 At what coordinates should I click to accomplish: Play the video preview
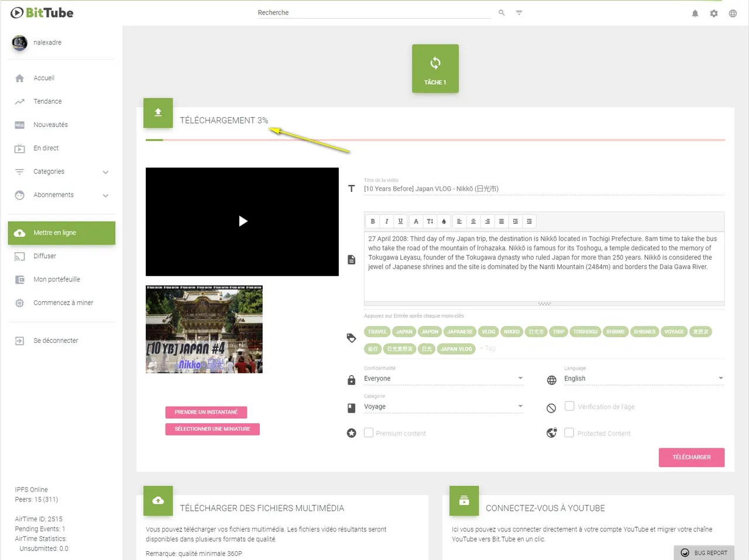243,221
